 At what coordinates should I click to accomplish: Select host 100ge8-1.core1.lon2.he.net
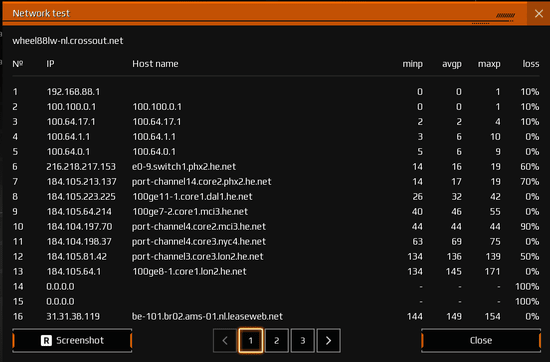click(189, 272)
